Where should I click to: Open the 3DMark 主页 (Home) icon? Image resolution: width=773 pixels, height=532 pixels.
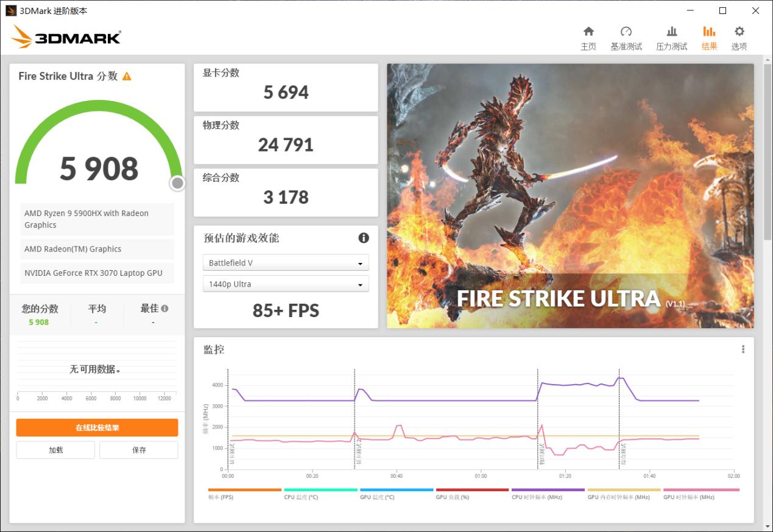pos(588,37)
